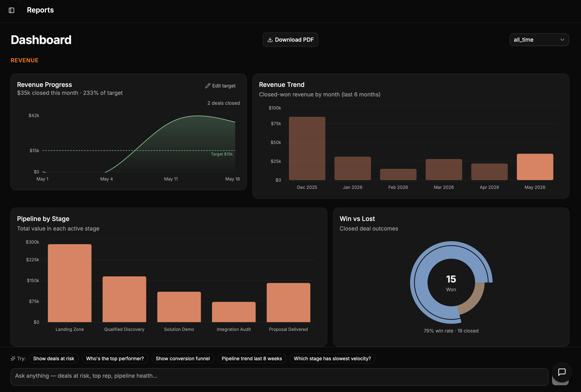Viewport: 581px width, 392px height.
Task: Focus the 'Ask anything' input field
Action: [279, 377]
